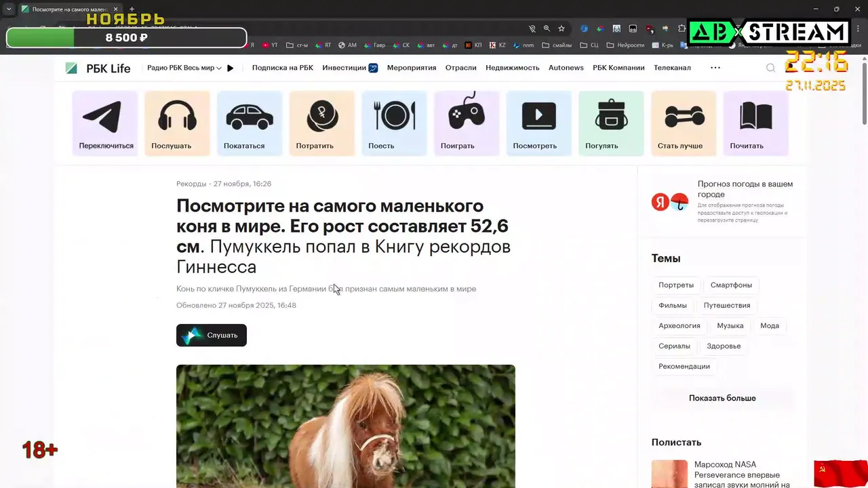The image size is (868, 488).
Task: Open the plate-and-cutlery 'Поесть' section
Action: pyautogui.click(x=394, y=123)
